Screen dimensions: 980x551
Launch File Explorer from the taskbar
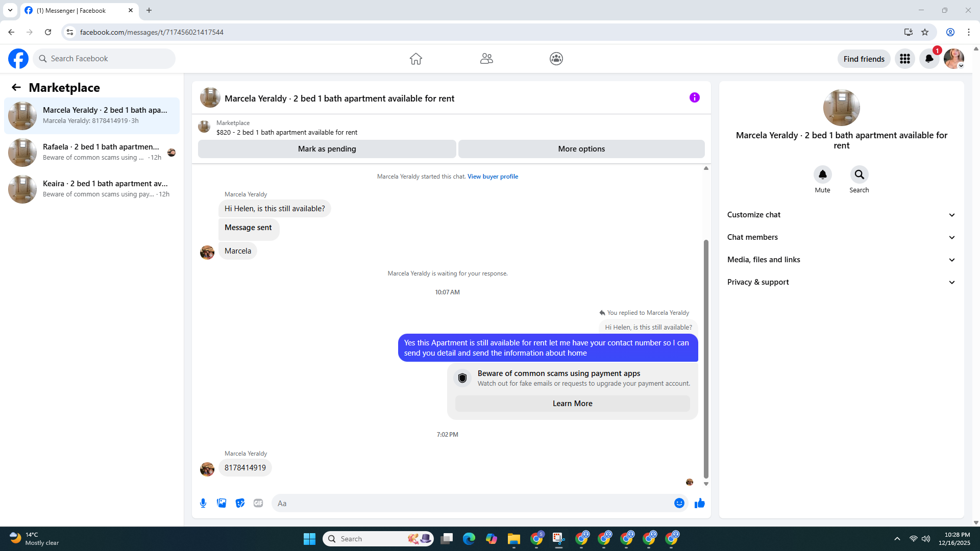coord(514,539)
